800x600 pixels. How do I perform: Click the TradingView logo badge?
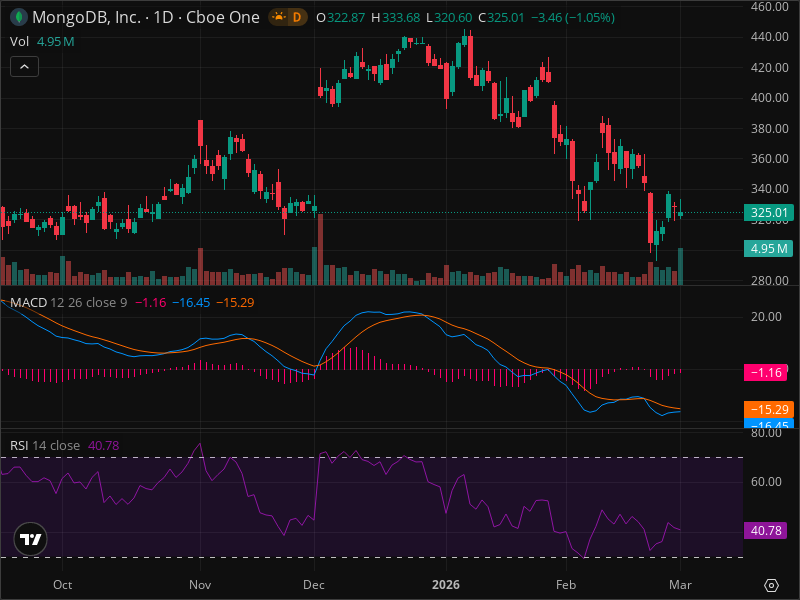click(31, 539)
